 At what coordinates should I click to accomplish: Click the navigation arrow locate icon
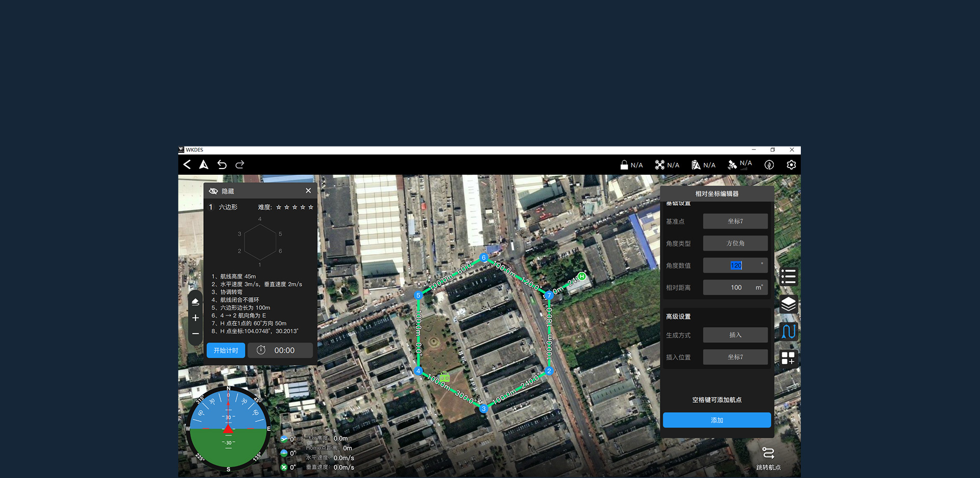click(204, 164)
